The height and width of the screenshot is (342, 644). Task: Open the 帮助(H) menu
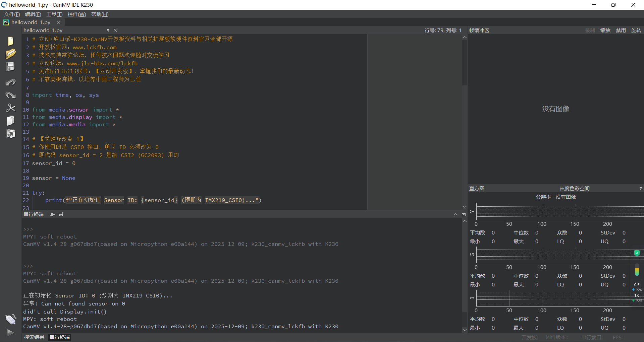point(100,14)
